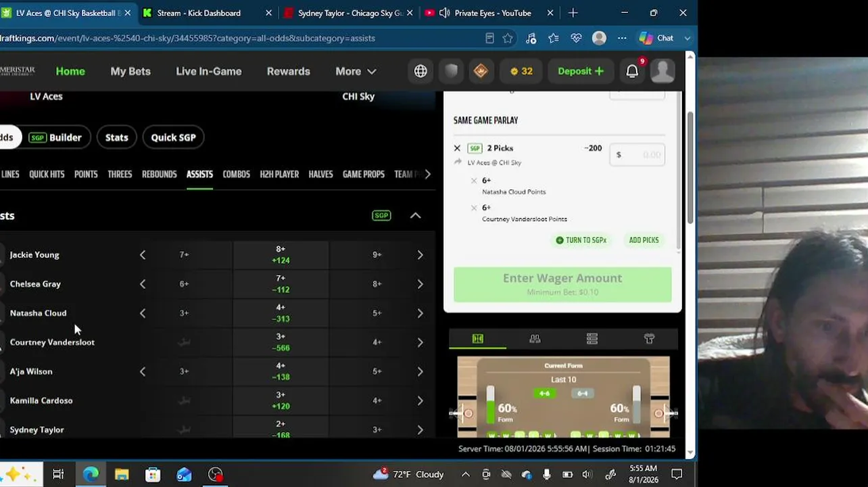Close the Stream - Kick Dashboard tab
The height and width of the screenshot is (487, 868).
pyautogui.click(x=268, y=13)
